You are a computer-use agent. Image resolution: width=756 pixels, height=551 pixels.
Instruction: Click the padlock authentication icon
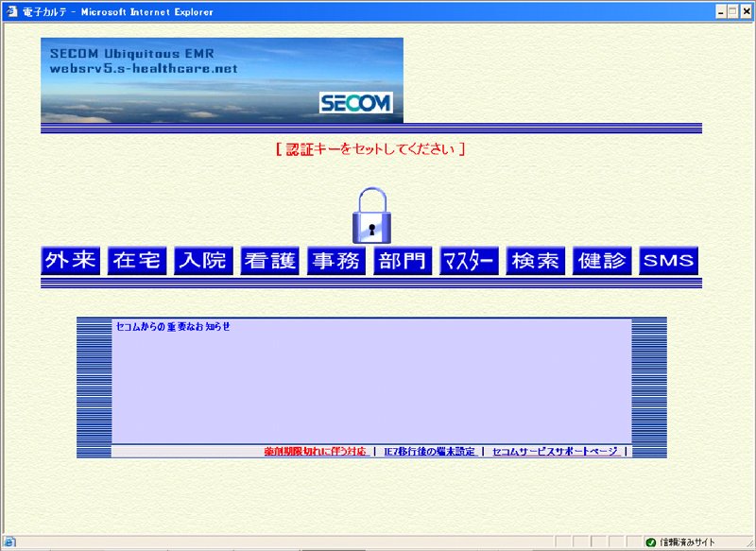pos(371,215)
